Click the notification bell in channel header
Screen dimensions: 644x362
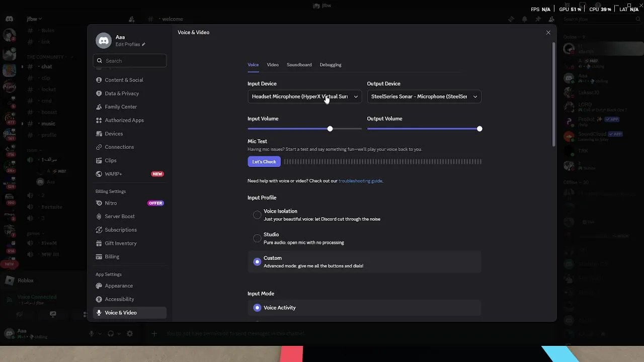524,19
